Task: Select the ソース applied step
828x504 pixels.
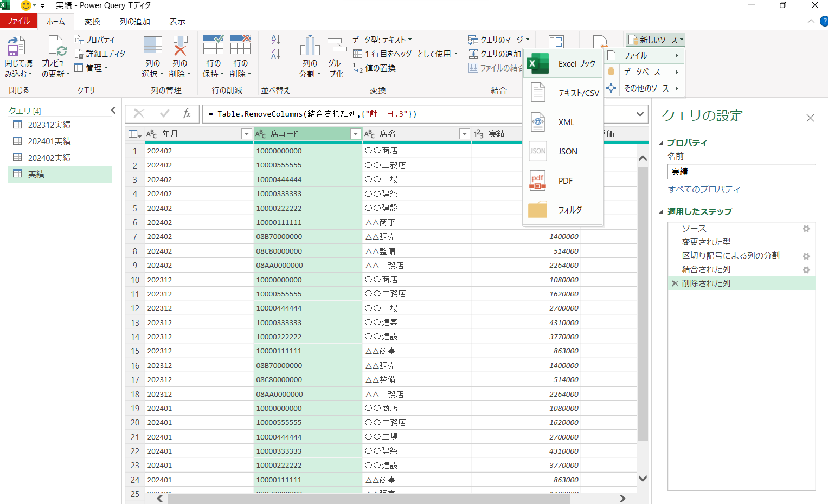Action: click(x=694, y=229)
